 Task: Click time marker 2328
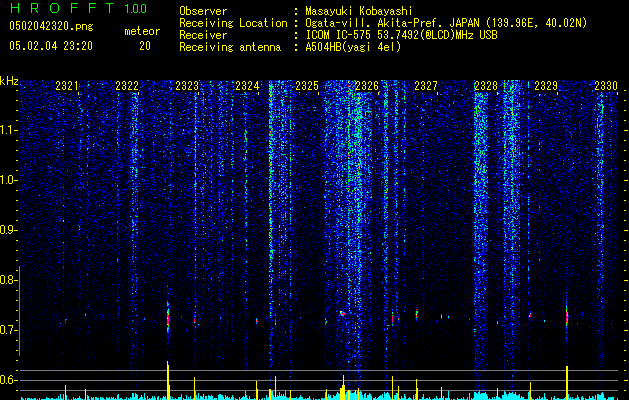486,86
